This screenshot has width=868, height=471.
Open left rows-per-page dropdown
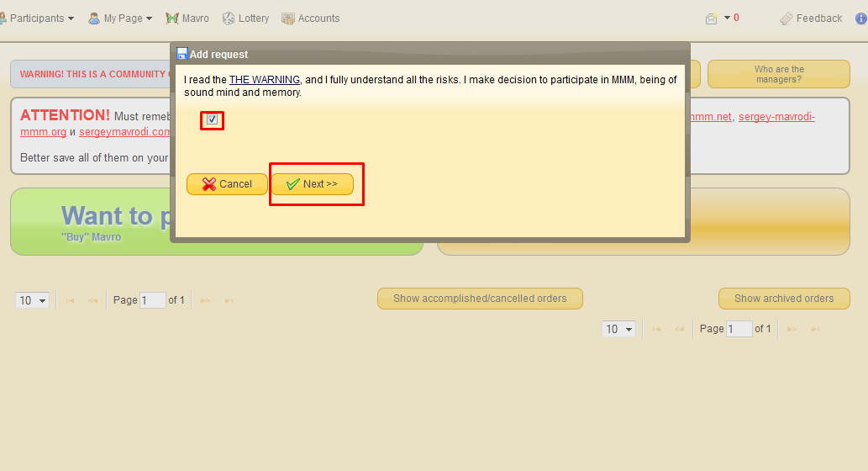(x=32, y=300)
